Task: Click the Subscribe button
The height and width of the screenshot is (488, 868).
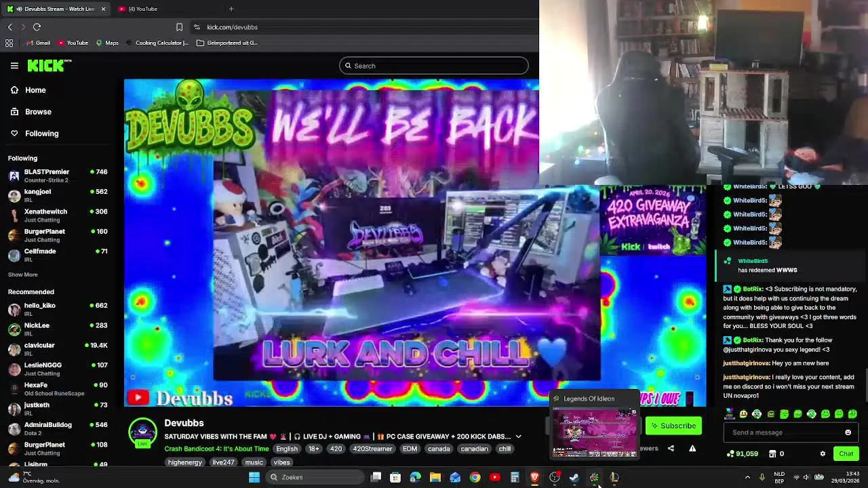Action: 673,426
